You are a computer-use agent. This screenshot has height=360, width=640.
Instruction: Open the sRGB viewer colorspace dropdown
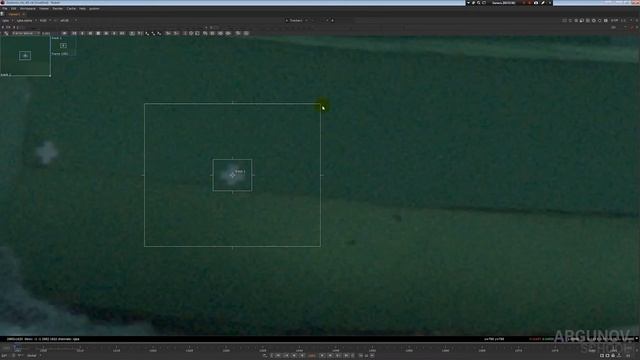click(x=68, y=20)
